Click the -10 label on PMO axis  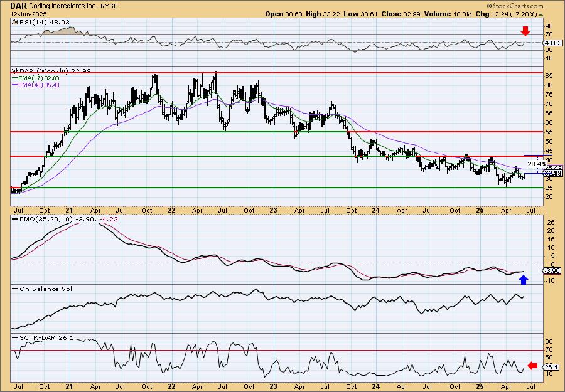(x=550, y=281)
